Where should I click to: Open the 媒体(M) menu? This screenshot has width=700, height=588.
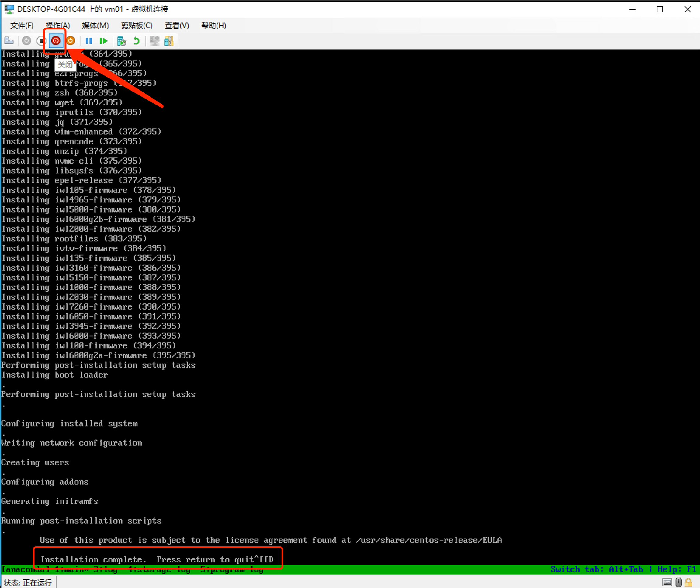pyautogui.click(x=95, y=26)
